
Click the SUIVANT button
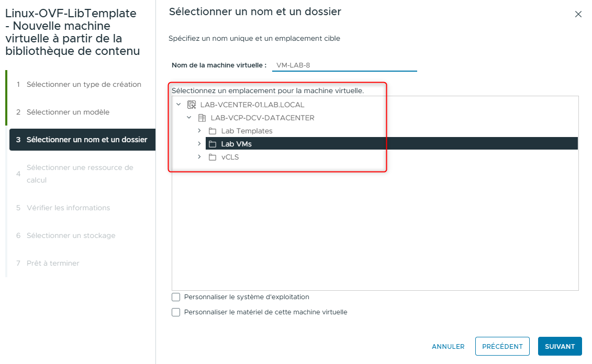[560, 346]
